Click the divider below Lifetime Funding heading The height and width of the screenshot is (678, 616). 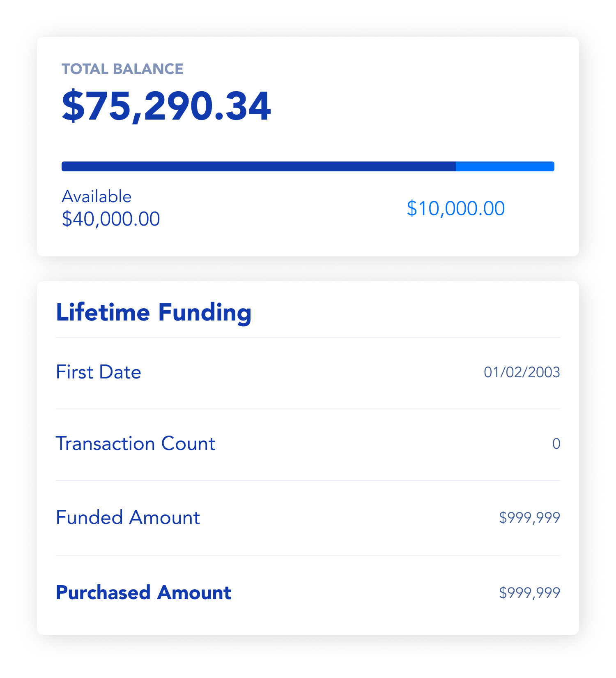(x=308, y=337)
